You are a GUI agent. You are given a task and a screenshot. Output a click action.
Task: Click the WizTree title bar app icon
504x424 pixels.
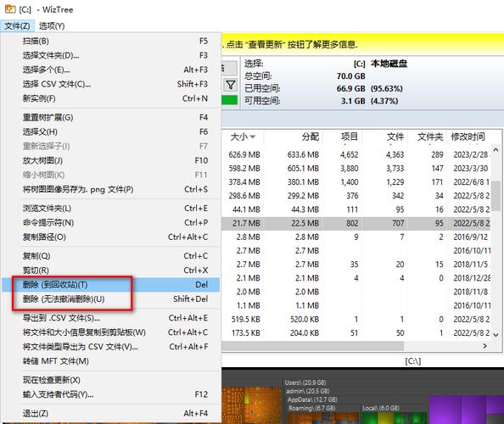(10, 9)
